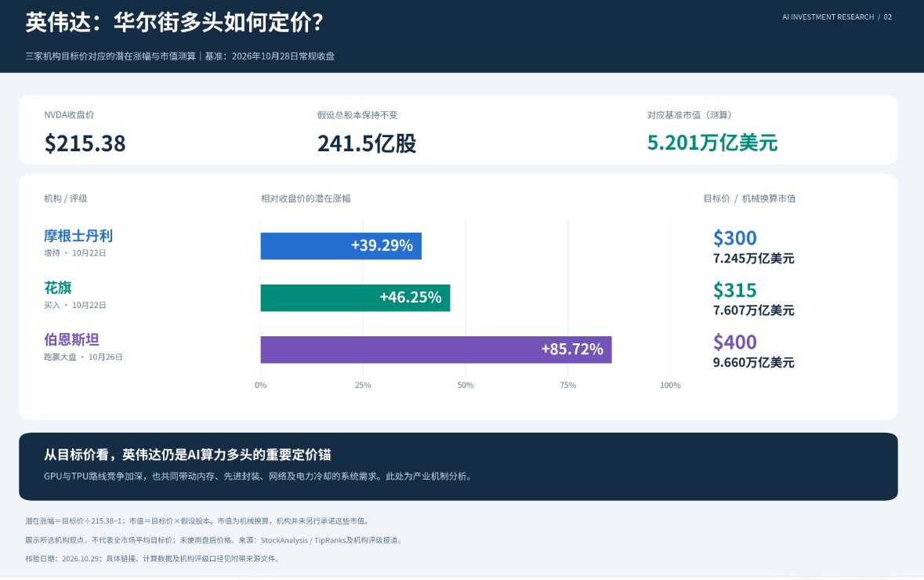The image size is (924, 580).
Task: Click the purple +85.72% bar
Action: [436, 350]
